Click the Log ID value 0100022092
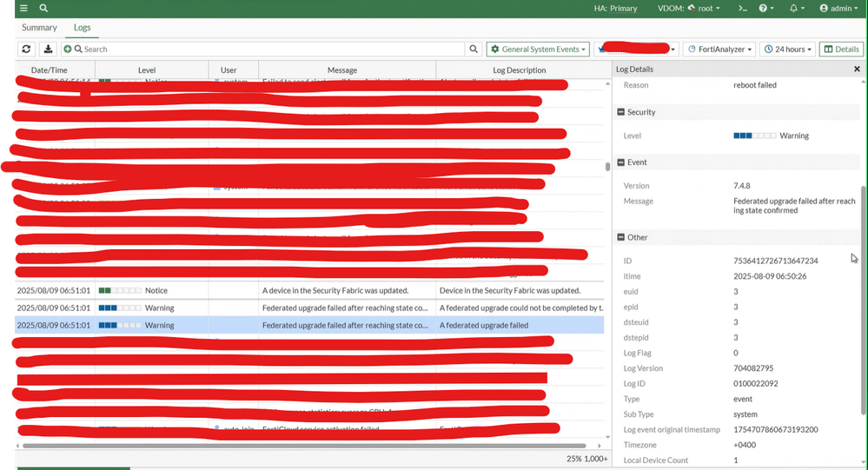Viewport: 868px width, 470px height. coord(756,384)
